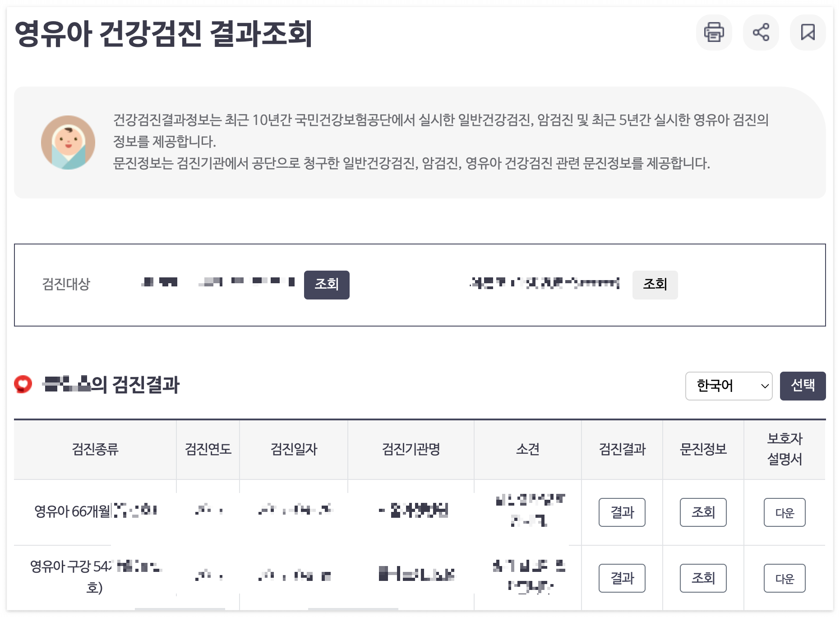Select the 영유아 66개월 exam type cell
The width and height of the screenshot is (840, 617).
pyautogui.click(x=95, y=511)
